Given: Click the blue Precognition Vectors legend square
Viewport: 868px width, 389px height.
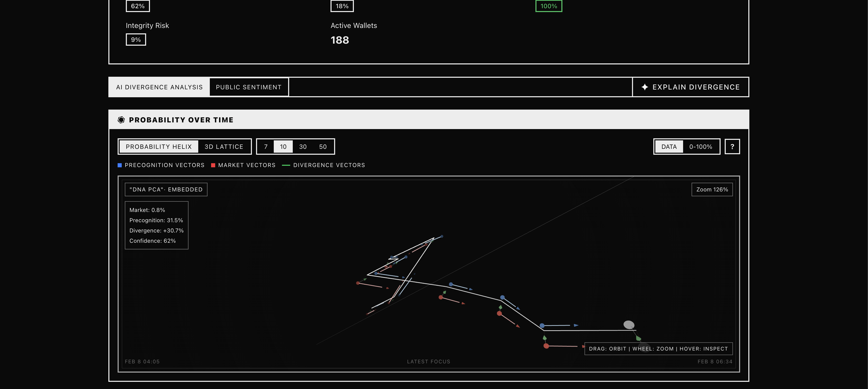Looking at the screenshot, I should click(120, 165).
